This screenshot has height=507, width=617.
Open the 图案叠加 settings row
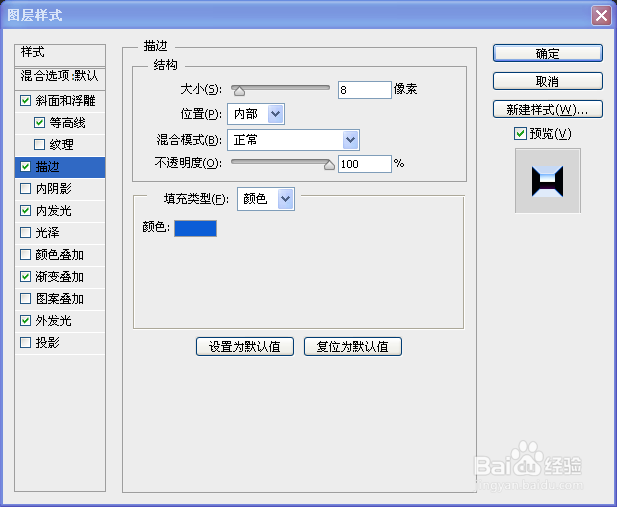coord(59,299)
